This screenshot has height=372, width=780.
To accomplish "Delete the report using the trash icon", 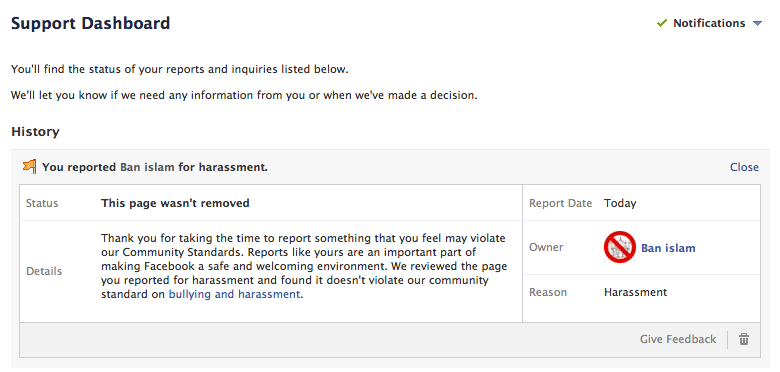I will coord(744,339).
